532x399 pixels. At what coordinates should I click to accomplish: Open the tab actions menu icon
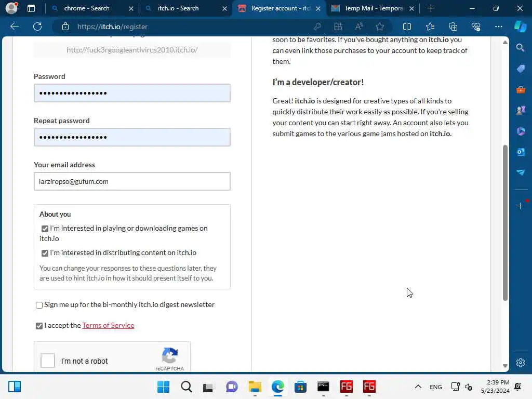tap(31, 8)
